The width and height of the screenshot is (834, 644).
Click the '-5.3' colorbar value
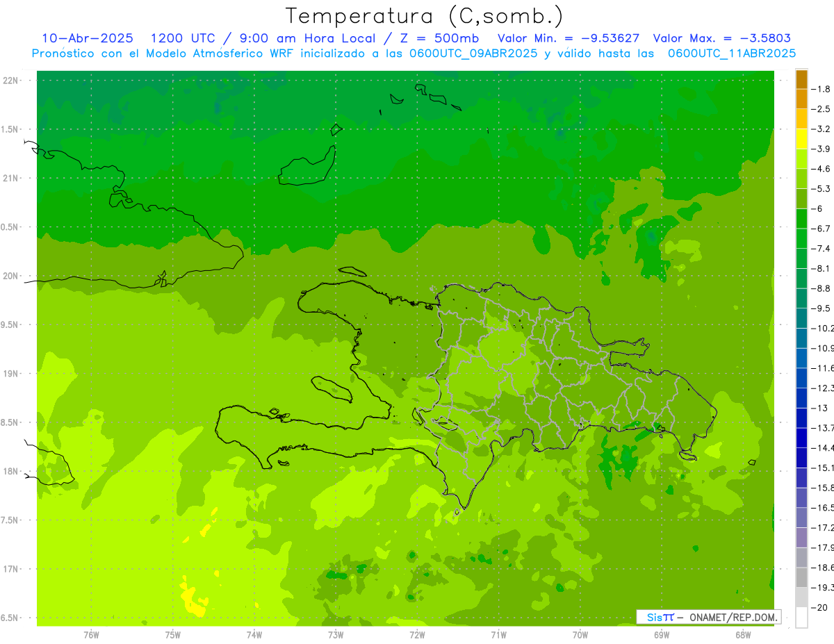pyautogui.click(x=821, y=189)
